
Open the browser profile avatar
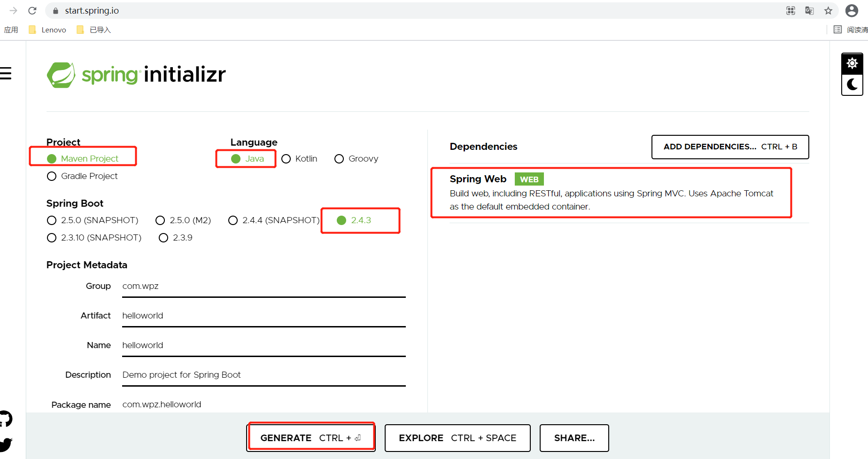[852, 10]
